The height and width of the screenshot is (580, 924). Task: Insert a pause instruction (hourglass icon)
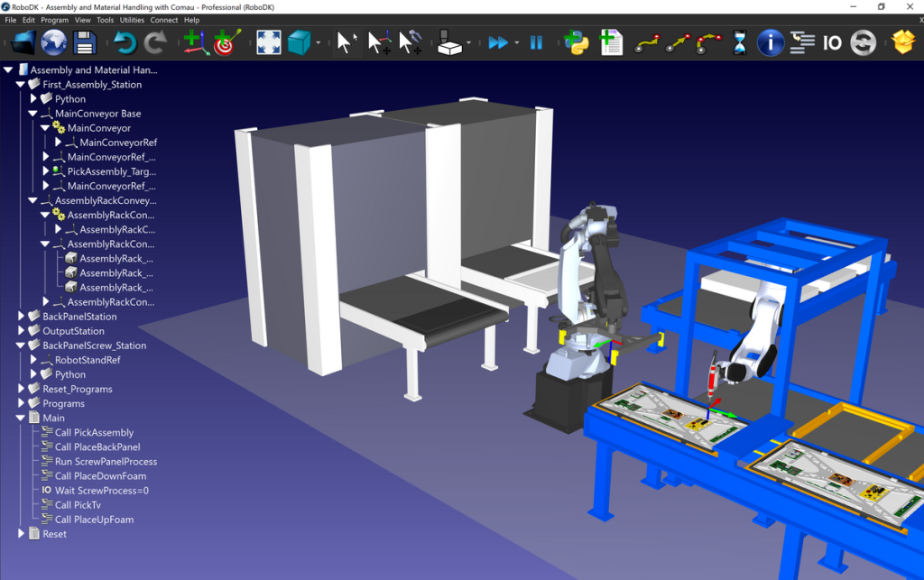738,41
